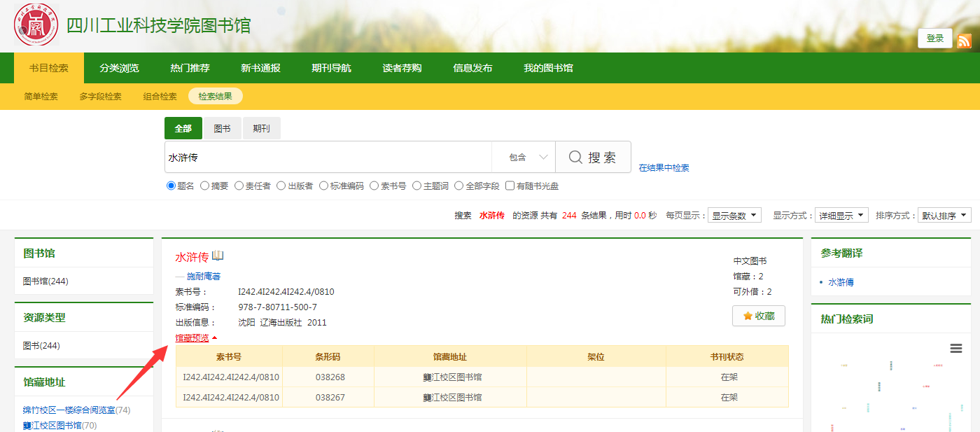This screenshot has width=980, height=432.
Task: Click the library logo emblem
Action: point(36,26)
